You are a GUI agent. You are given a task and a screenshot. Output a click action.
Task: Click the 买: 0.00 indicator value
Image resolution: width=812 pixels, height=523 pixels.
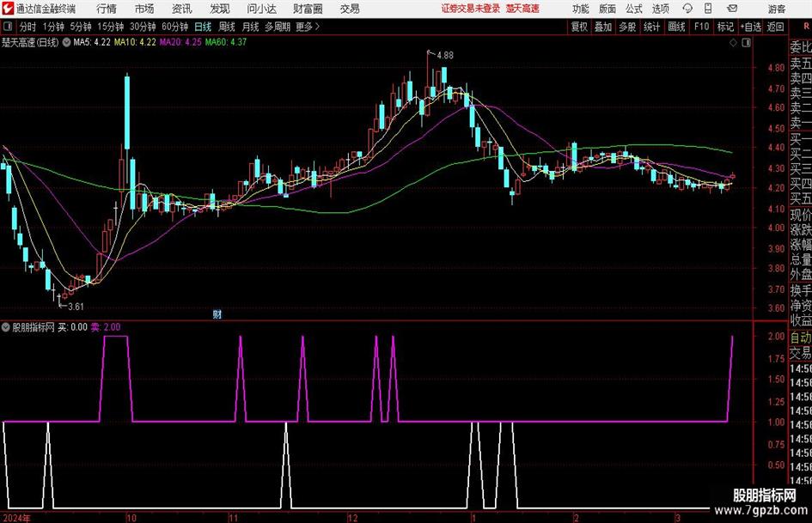[72, 327]
